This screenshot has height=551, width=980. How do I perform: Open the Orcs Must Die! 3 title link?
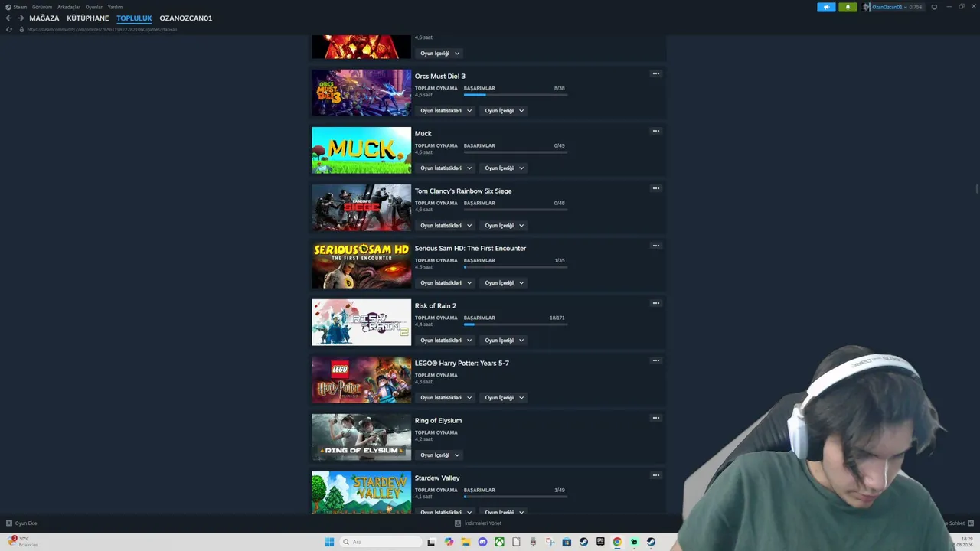(x=440, y=77)
